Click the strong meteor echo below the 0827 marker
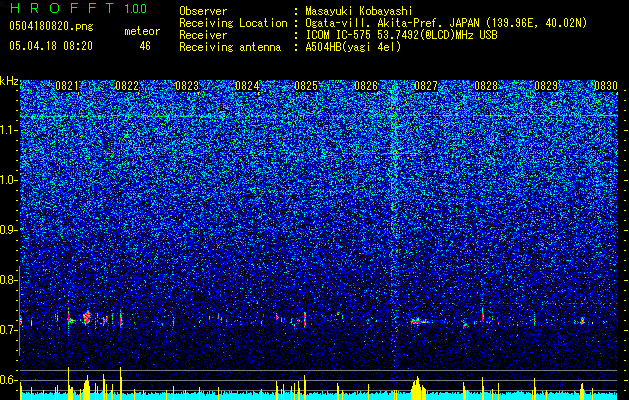This screenshot has width=629, height=400. point(419,321)
